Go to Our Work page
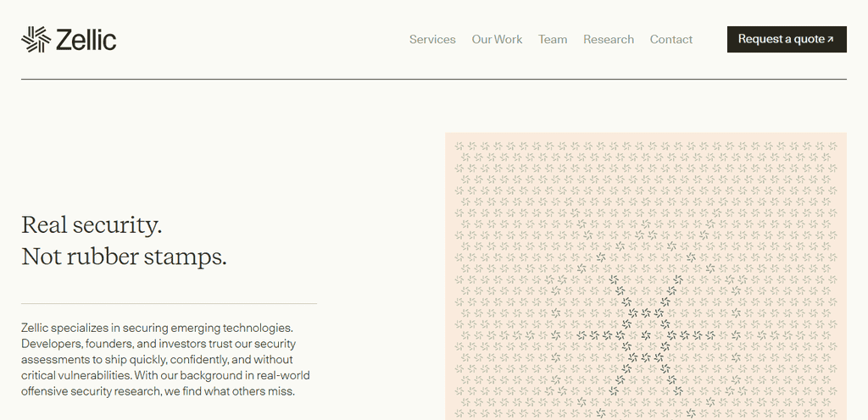This screenshot has height=420, width=868. (x=497, y=39)
